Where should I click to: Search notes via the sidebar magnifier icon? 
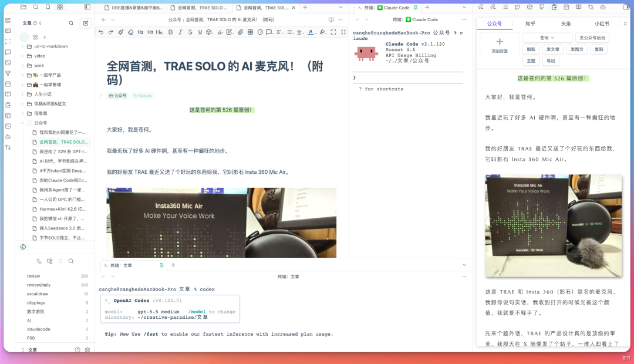pyautogui.click(x=70, y=22)
